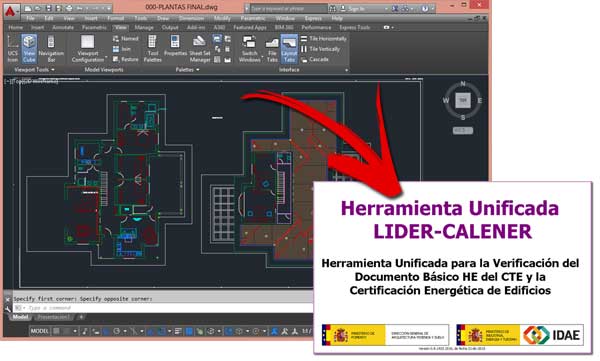Click the command line customize wrench icon
Viewport: 600px width, 361px height.
tap(7, 309)
